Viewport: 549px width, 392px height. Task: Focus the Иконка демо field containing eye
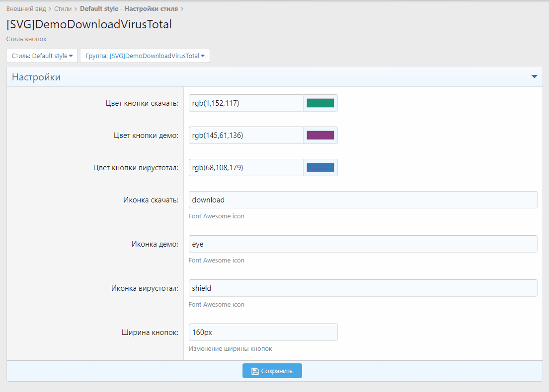(x=363, y=244)
